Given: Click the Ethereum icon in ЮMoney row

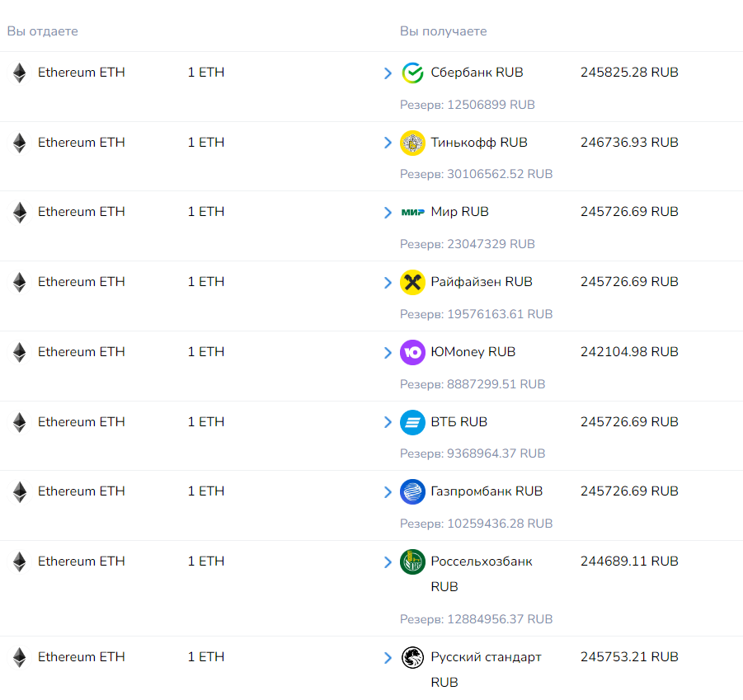Looking at the screenshot, I should [20, 352].
